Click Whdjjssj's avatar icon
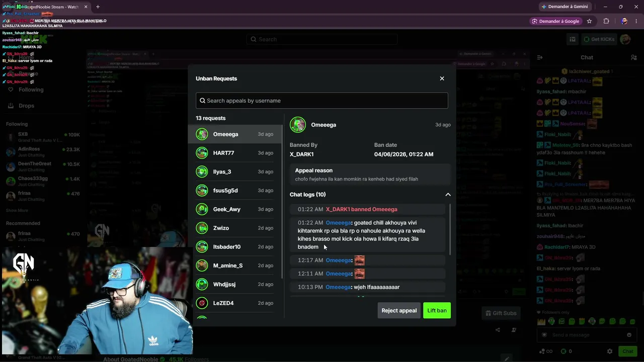The width and height of the screenshot is (644, 362). [x=202, y=284]
